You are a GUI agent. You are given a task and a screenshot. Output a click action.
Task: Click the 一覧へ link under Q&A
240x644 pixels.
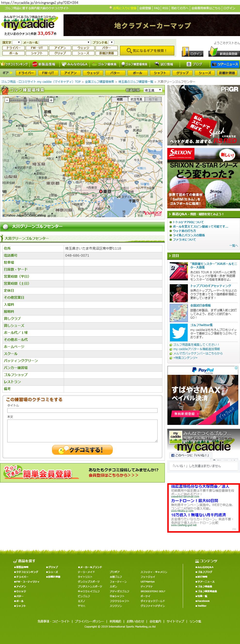coord(233,245)
